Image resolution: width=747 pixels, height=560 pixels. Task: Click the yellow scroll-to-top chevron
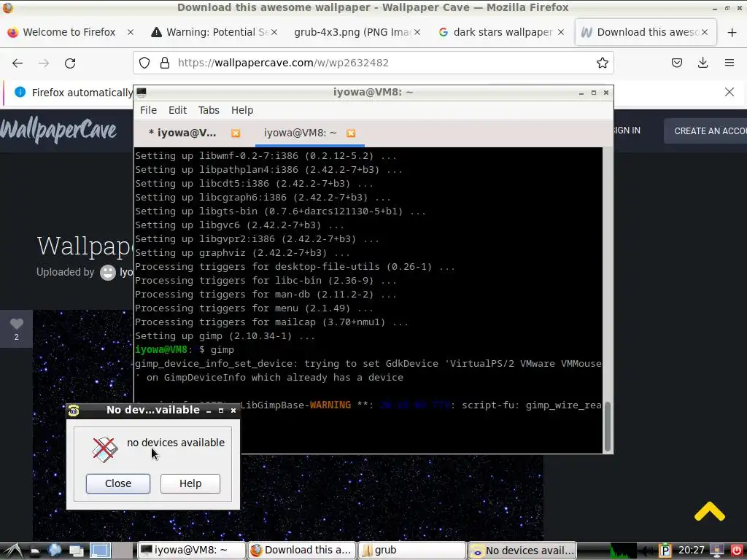pos(709,511)
